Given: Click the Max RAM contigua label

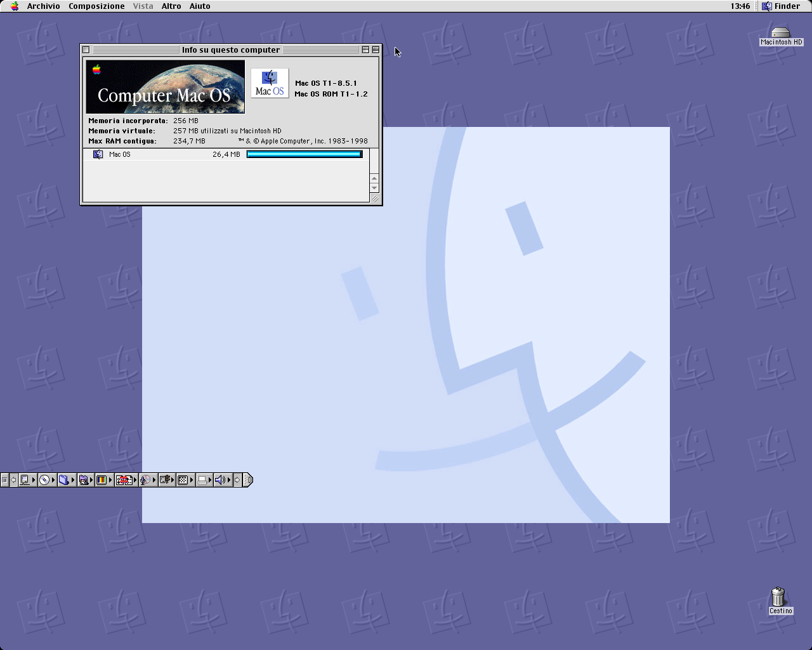Looking at the screenshot, I should tap(122, 141).
